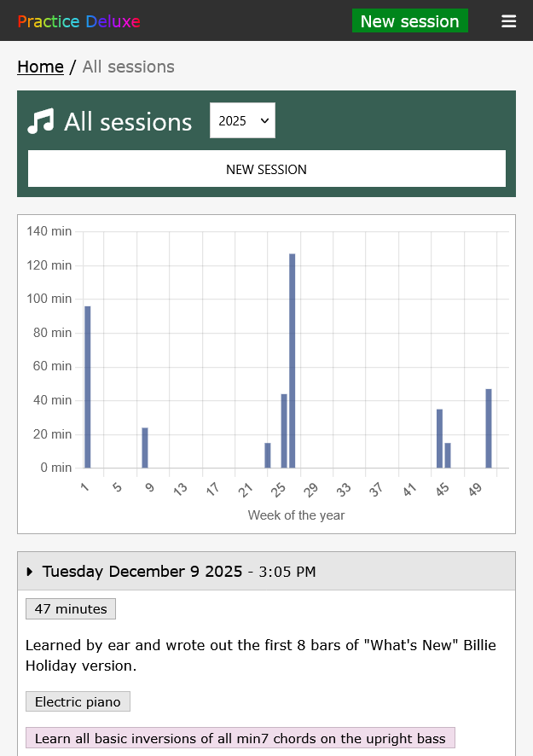
Task: Click the week 50 bar in chart
Action: tap(489, 428)
